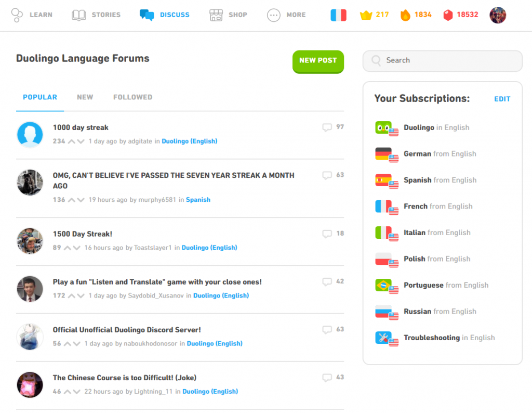
Task: Switch to the Followed tab
Action: 132,97
